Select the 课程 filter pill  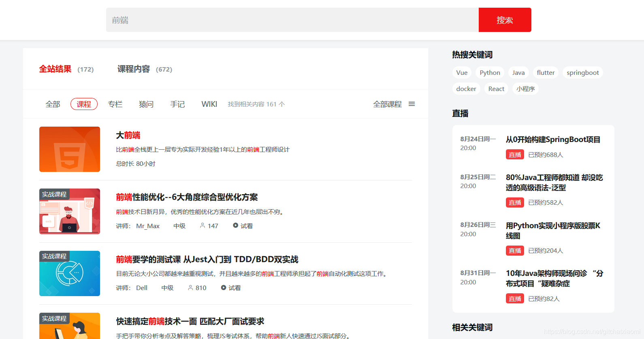[x=84, y=104]
